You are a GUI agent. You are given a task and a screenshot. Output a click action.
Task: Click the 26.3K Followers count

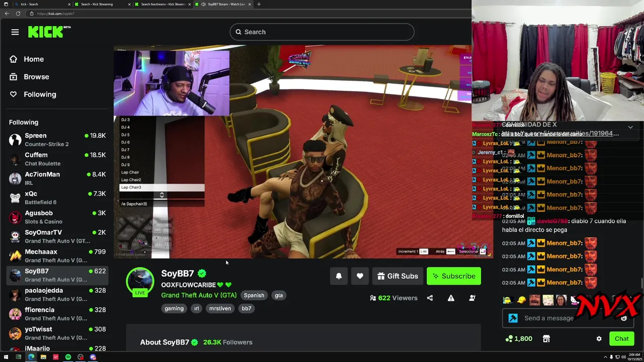(x=227, y=342)
